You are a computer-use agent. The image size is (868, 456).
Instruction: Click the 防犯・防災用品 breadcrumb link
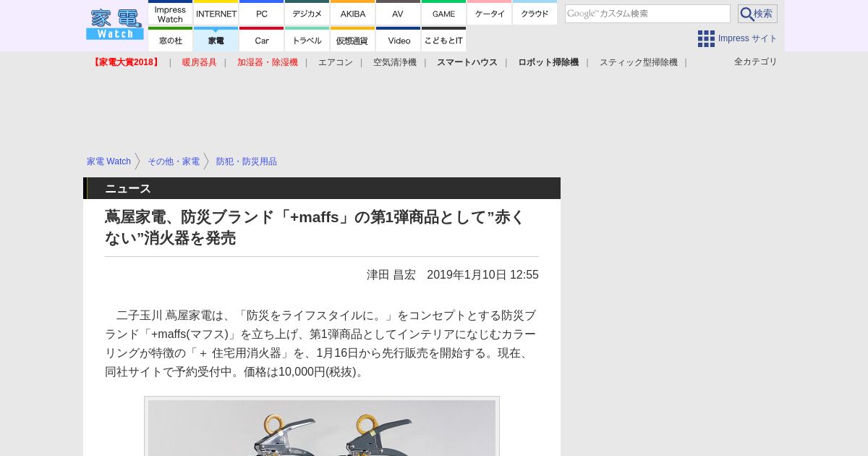point(247,161)
